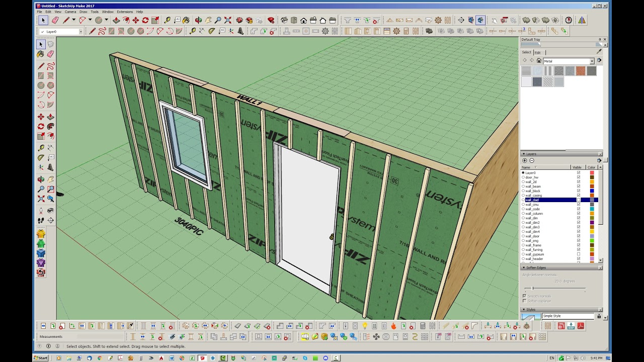Click the Zoom Window tool in left toolbar
644x362 pixels.
pos(50,189)
